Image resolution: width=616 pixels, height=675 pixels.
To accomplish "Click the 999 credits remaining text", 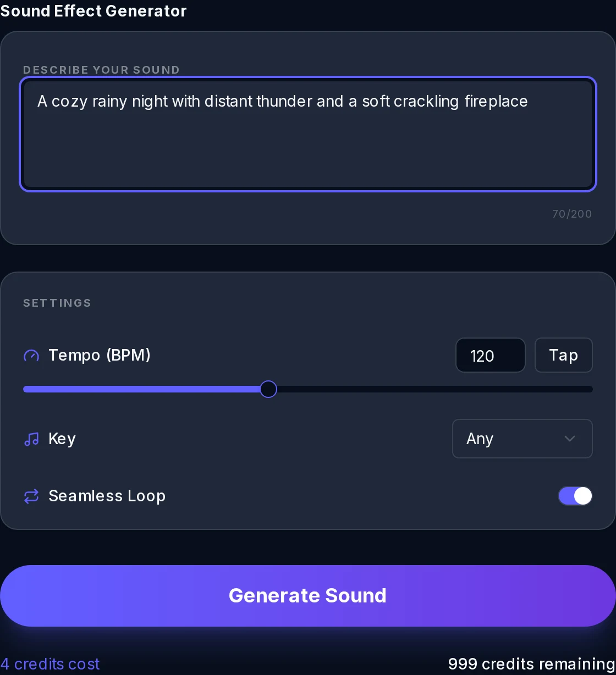I will [532, 664].
